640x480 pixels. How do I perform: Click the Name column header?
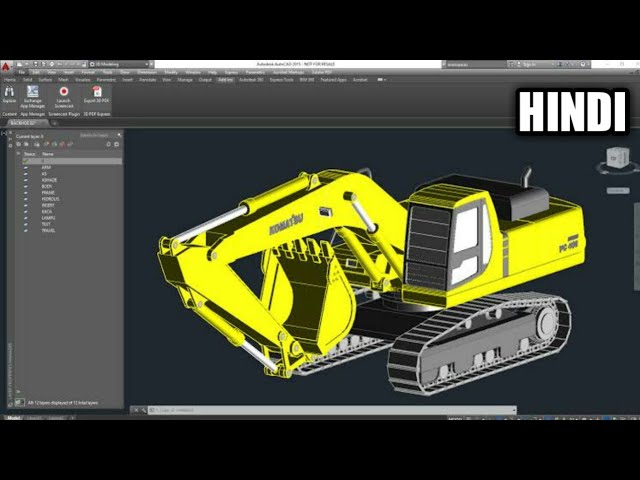(48, 154)
